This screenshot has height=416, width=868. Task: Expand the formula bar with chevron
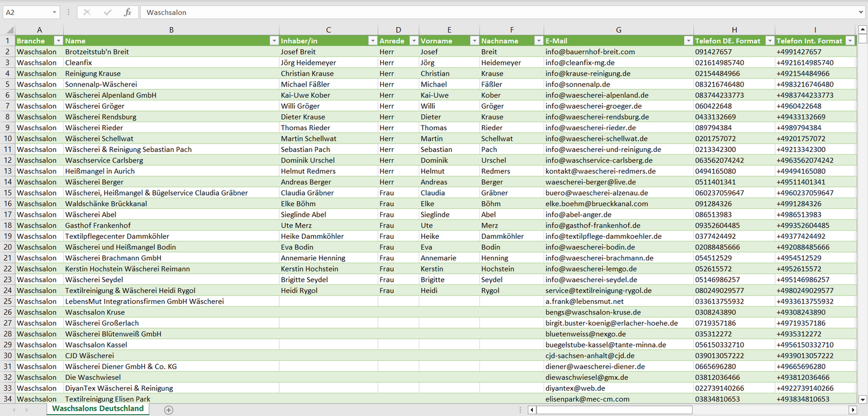coord(861,12)
